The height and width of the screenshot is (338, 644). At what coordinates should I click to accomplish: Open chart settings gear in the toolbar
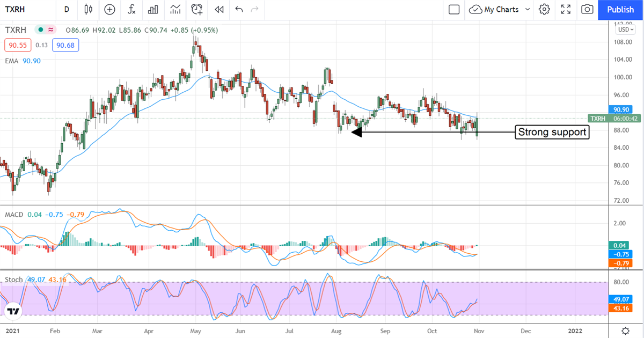coord(544,9)
